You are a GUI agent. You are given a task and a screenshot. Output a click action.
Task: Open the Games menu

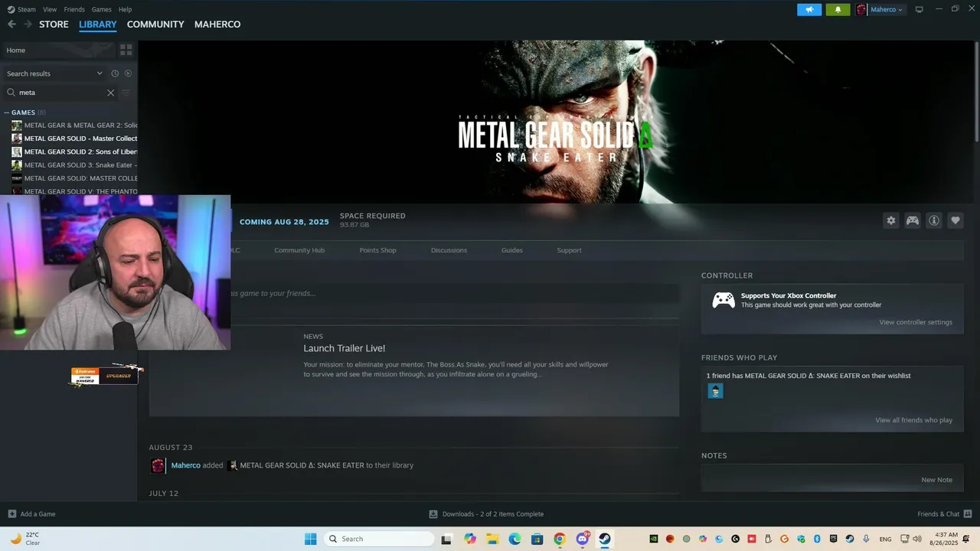coord(101,9)
